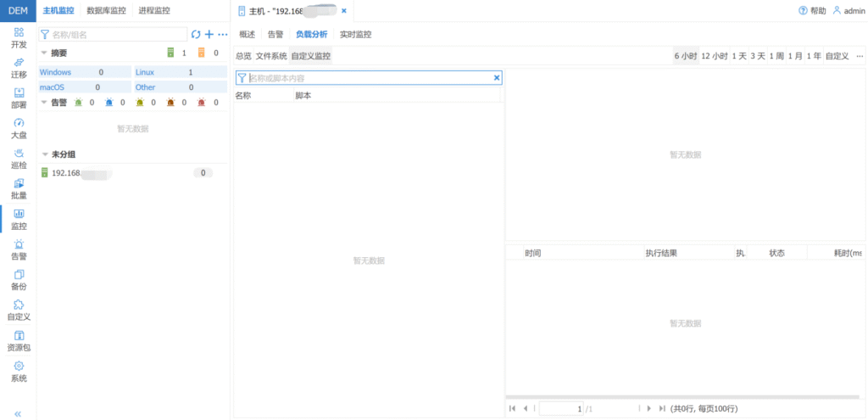
Task: Select the 12 小时 time range
Action: 714,56
